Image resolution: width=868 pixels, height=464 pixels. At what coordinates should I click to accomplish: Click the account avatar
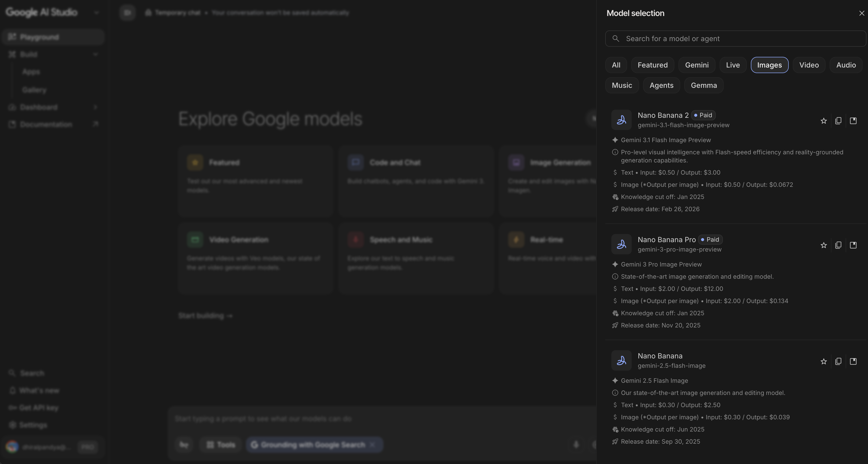12,446
